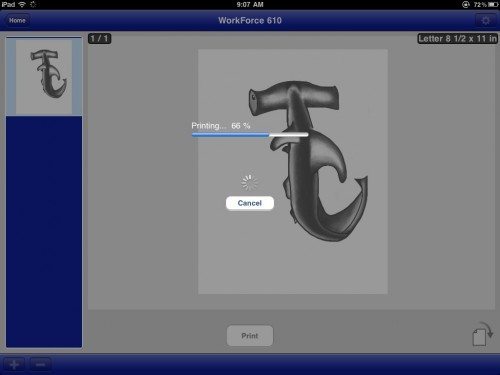Open printer settings gear icon
The height and width of the screenshot is (375, 500).
tap(486, 21)
